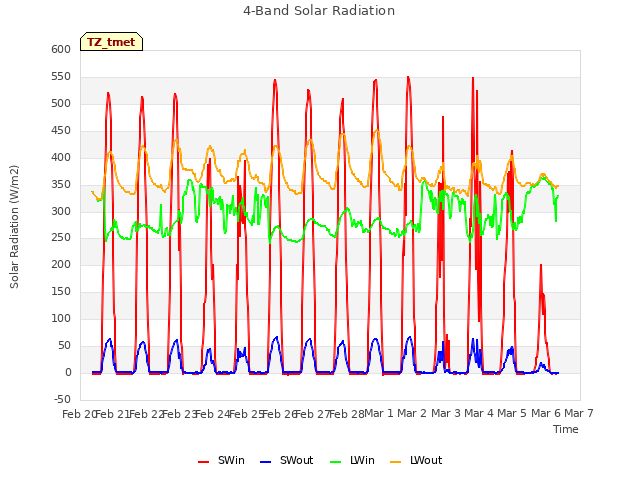Screen dimensions: 640x480
Task: Click the Solar Radiation (W/m2) axis label
Action: click(x=14, y=227)
